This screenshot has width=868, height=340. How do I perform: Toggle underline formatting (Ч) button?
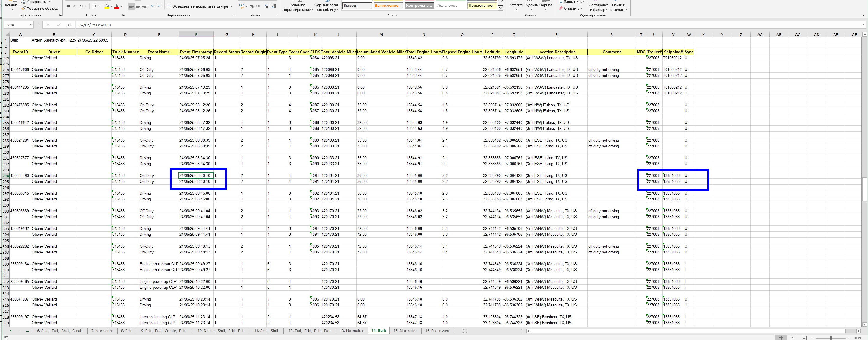click(81, 6)
